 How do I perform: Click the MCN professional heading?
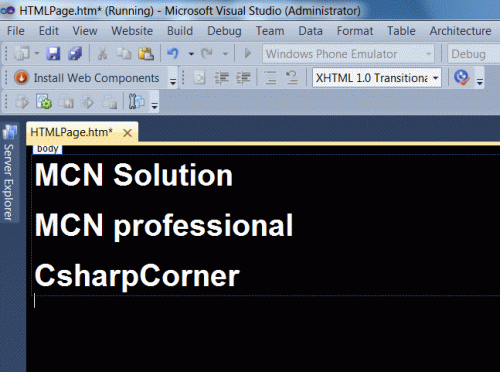click(164, 226)
